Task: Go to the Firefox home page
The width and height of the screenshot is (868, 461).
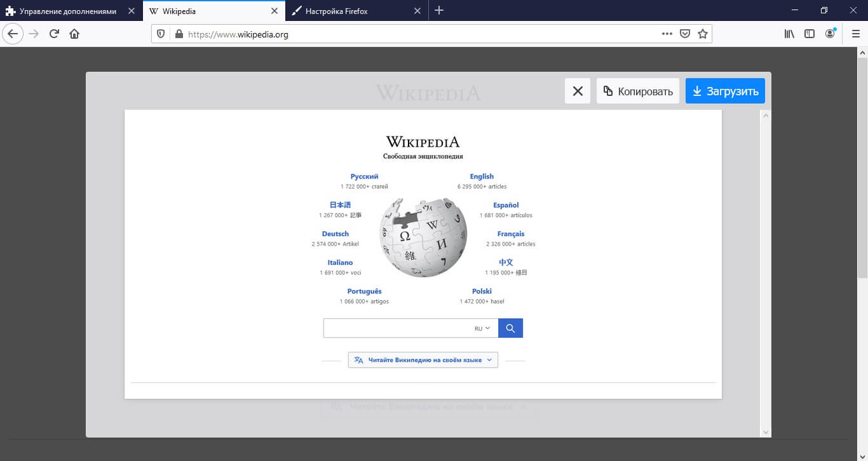Action: point(74,34)
